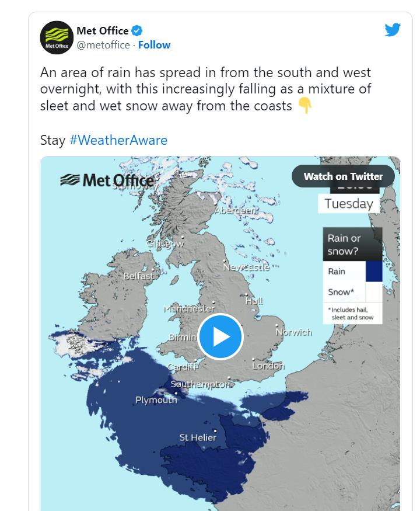This screenshot has width=420, height=511.
Task: Click the Met Office profile avatar
Action: click(x=57, y=37)
